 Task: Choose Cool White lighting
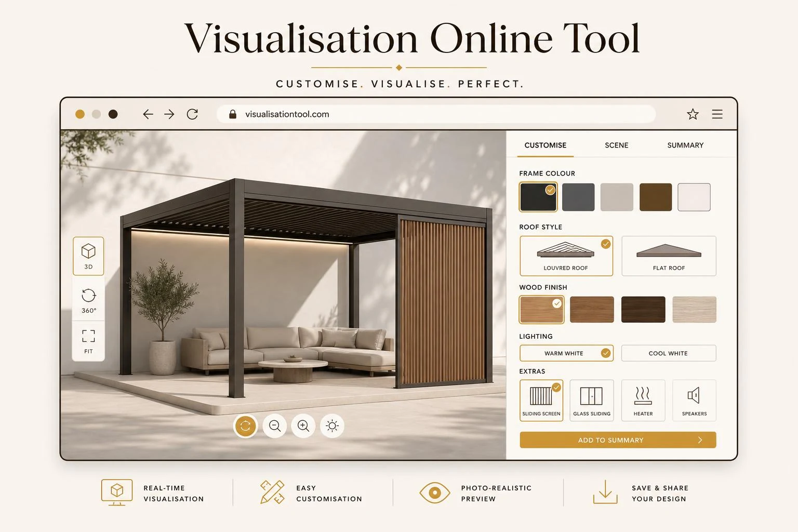click(669, 353)
